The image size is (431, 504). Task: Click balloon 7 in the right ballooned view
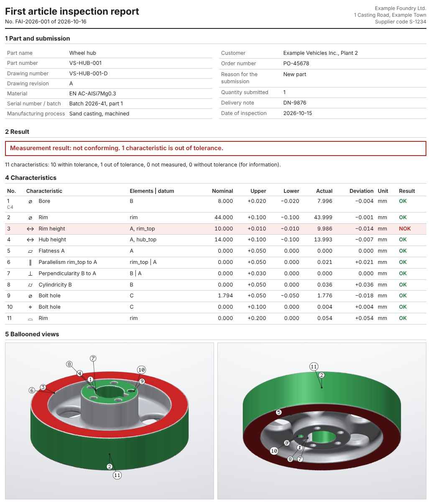(x=300, y=459)
